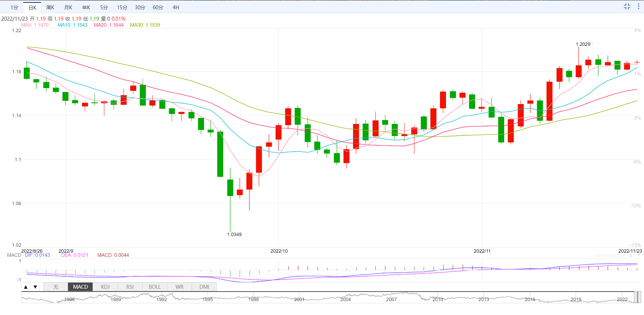Click the -10% percent axis label

coord(635,206)
